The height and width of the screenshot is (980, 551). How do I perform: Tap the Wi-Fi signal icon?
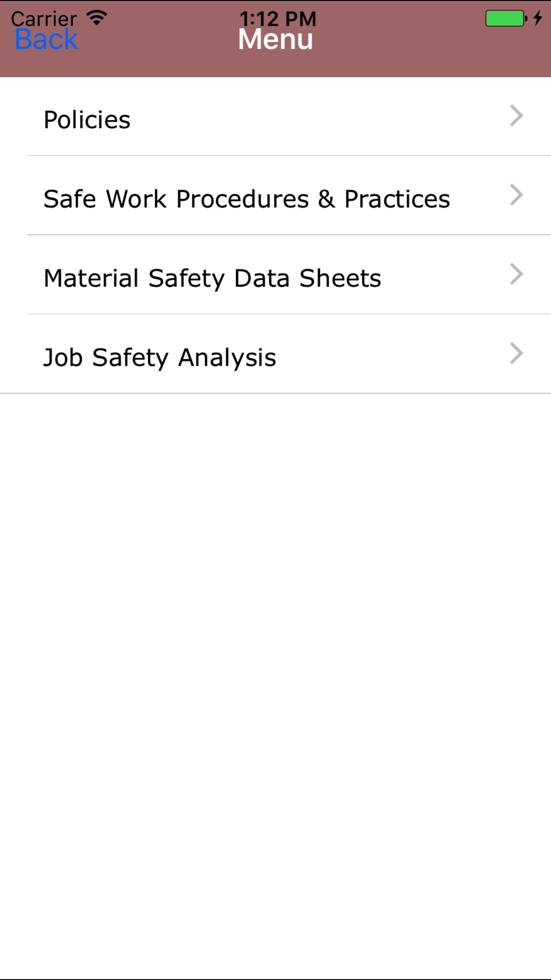tap(97, 18)
